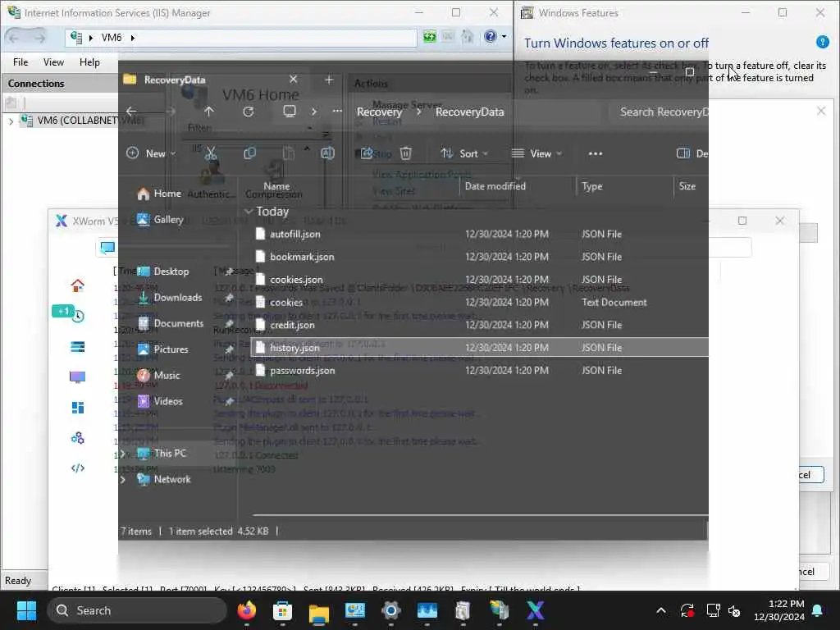
Task: Expand This PC in navigation pane
Action: coord(123,454)
